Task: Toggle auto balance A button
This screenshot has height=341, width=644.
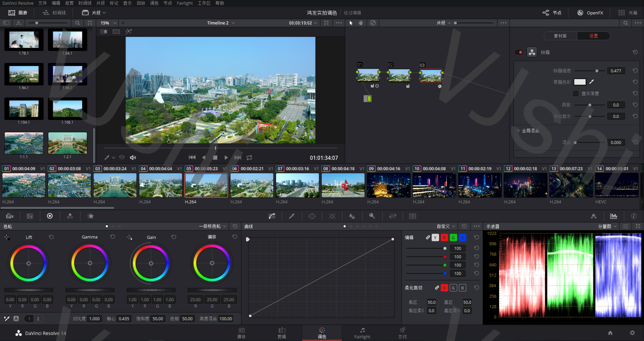Action: point(16,318)
